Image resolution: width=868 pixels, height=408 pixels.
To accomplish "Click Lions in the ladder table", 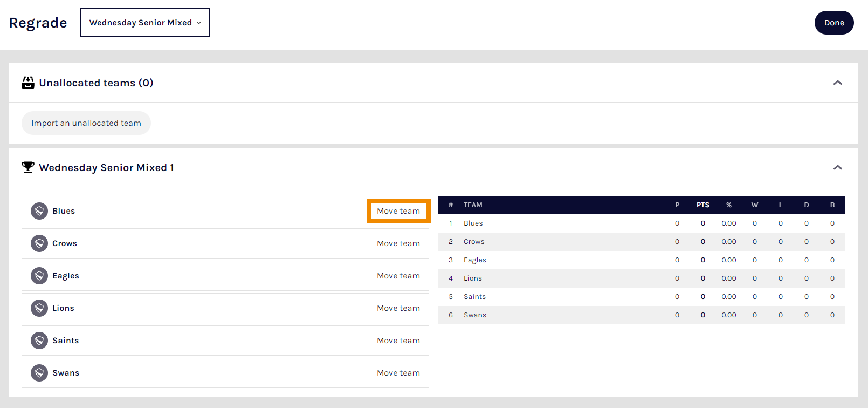I will coord(473,278).
